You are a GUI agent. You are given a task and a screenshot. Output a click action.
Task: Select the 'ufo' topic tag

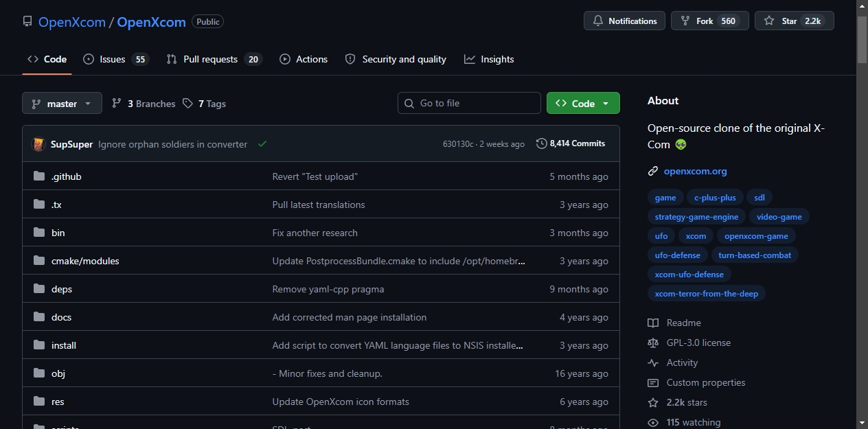661,236
